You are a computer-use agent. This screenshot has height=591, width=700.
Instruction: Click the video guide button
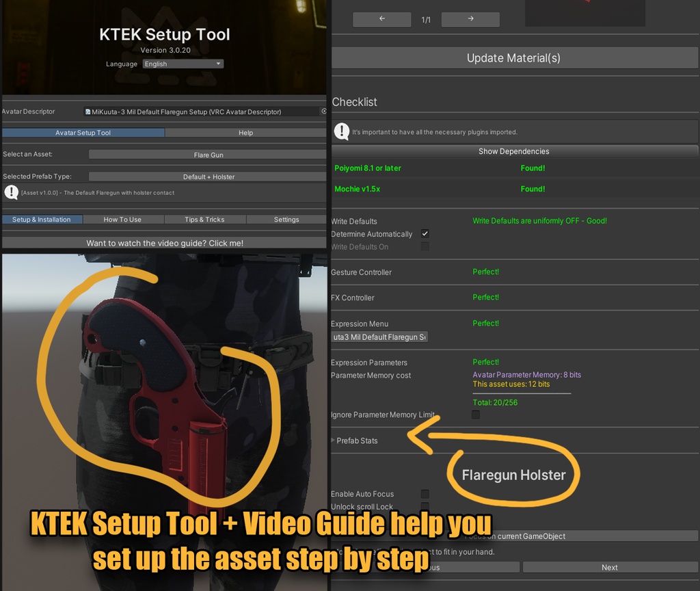tap(164, 243)
